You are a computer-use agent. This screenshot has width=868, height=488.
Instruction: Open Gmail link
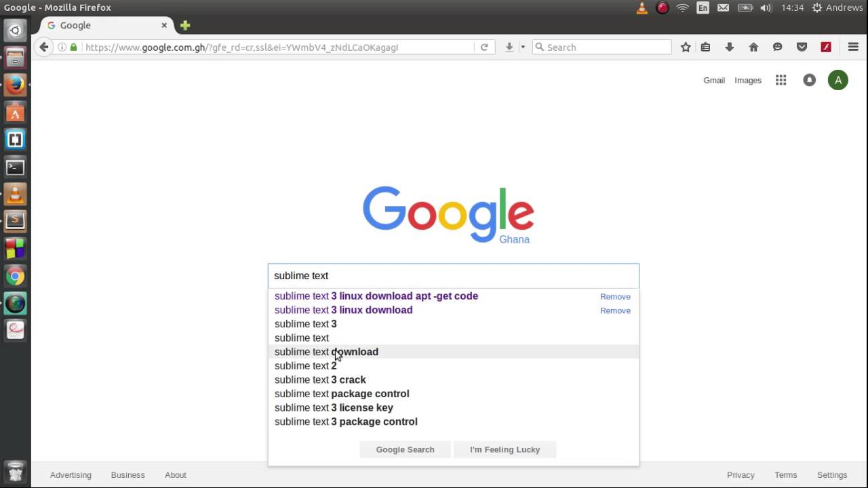(714, 80)
